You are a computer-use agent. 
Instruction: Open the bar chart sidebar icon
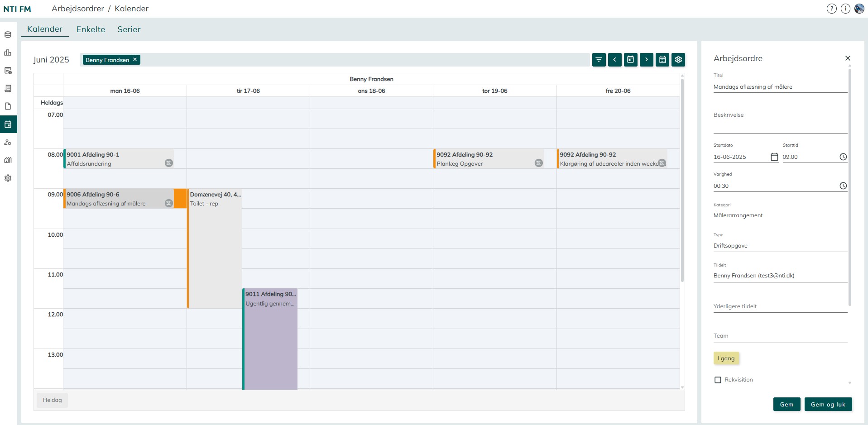[x=8, y=53]
